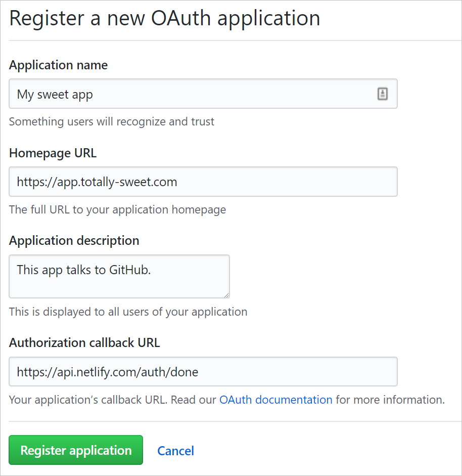Place cursor in Application description textarea
The width and height of the screenshot is (462, 476).
pos(119,276)
